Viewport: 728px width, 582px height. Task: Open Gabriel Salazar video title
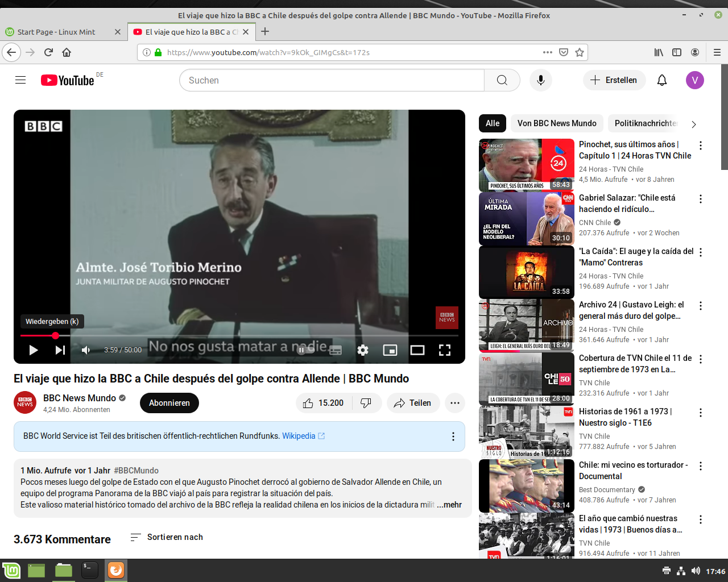click(627, 203)
